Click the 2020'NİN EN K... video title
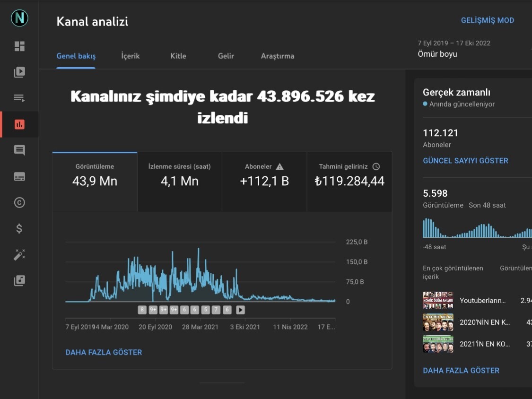The height and width of the screenshot is (399, 532). [485, 322]
